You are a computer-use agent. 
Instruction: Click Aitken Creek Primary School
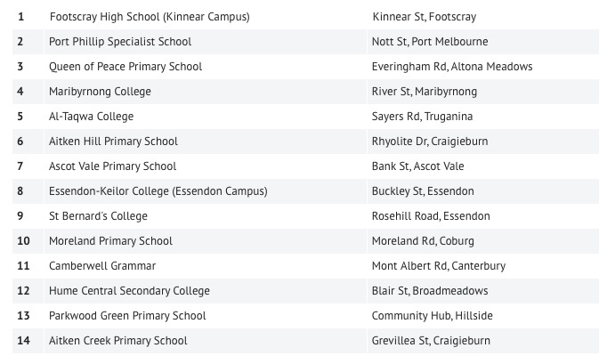click(x=118, y=341)
